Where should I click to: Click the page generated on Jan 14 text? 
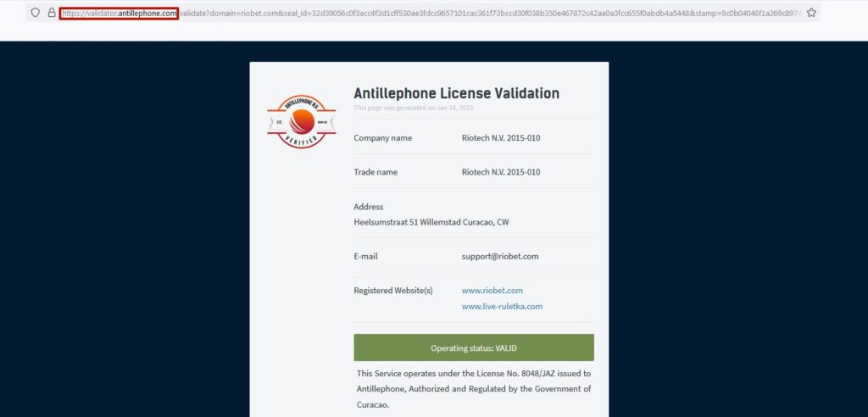(x=414, y=108)
